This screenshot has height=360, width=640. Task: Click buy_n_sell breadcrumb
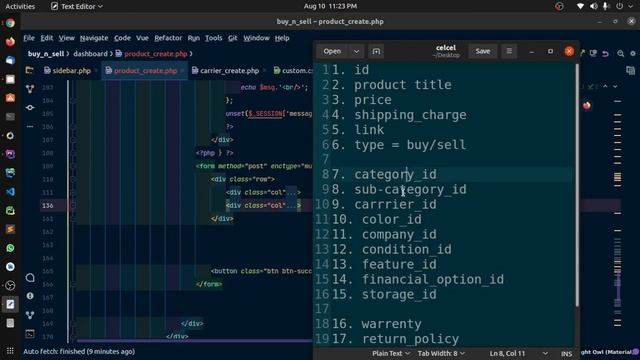46,53
